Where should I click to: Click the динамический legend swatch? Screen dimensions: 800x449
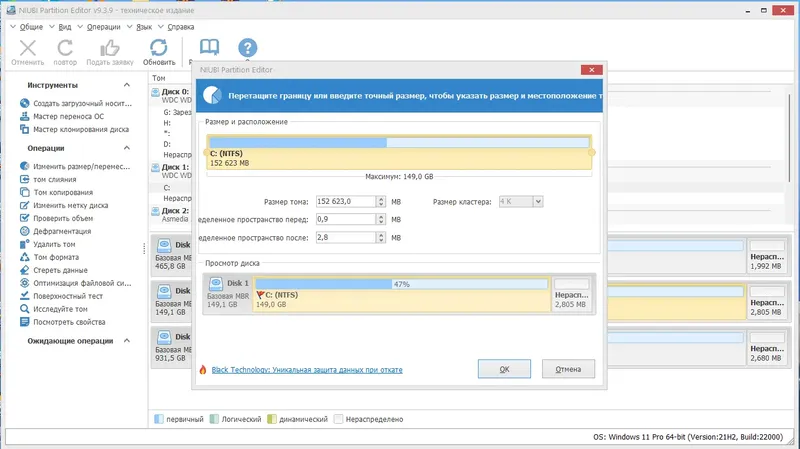[x=272, y=419]
